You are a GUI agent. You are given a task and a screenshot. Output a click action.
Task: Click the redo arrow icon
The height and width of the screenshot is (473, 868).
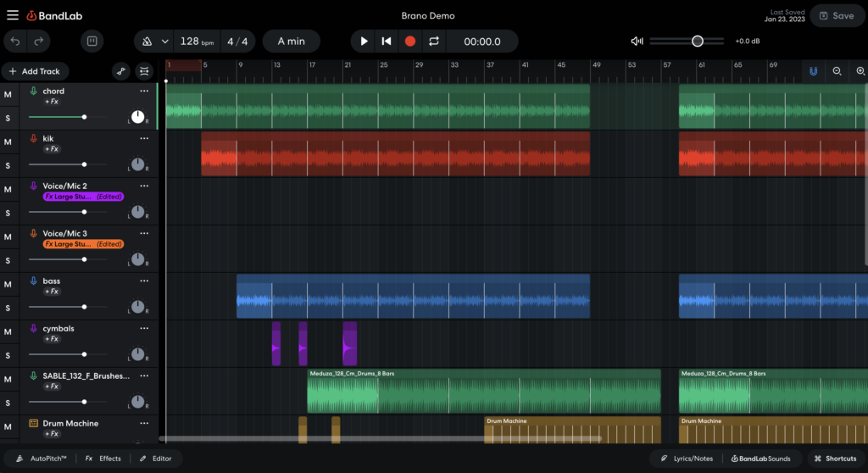click(39, 41)
